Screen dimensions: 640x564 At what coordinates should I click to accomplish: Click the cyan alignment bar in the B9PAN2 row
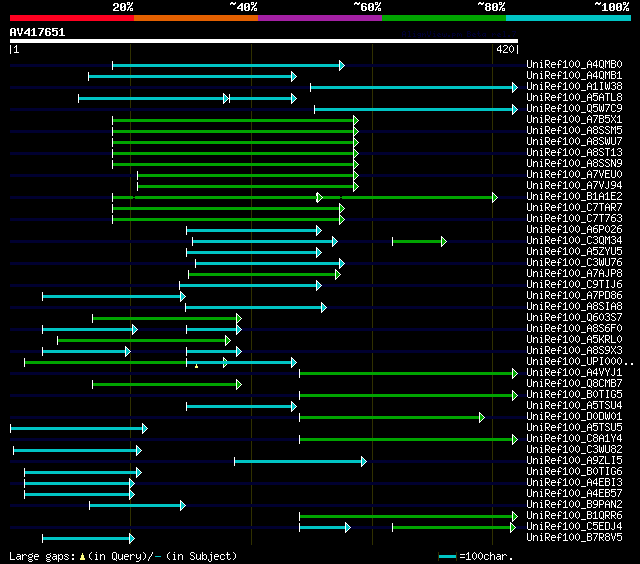(x=137, y=506)
